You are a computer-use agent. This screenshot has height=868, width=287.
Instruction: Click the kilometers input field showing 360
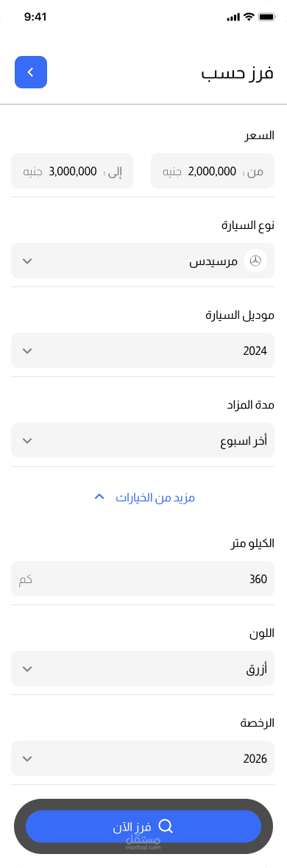[x=143, y=579]
